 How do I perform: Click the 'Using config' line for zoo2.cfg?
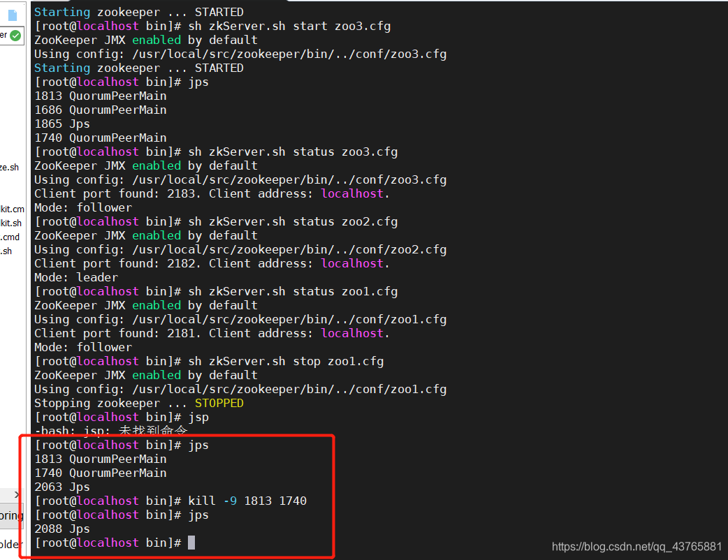pos(240,249)
